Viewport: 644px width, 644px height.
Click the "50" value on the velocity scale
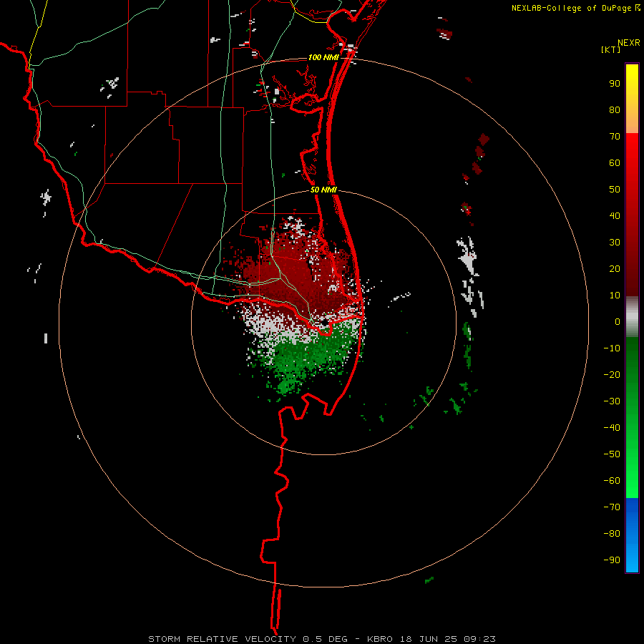(615, 190)
